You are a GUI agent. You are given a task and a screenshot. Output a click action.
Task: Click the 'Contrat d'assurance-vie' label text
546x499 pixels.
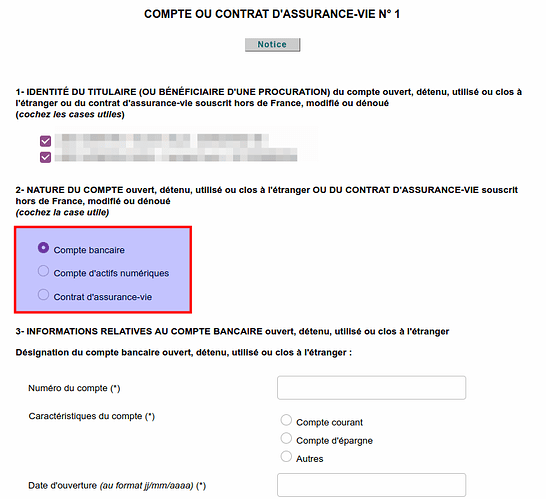(x=103, y=297)
